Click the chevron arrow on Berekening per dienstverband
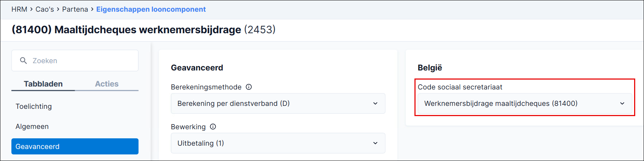 click(x=375, y=103)
